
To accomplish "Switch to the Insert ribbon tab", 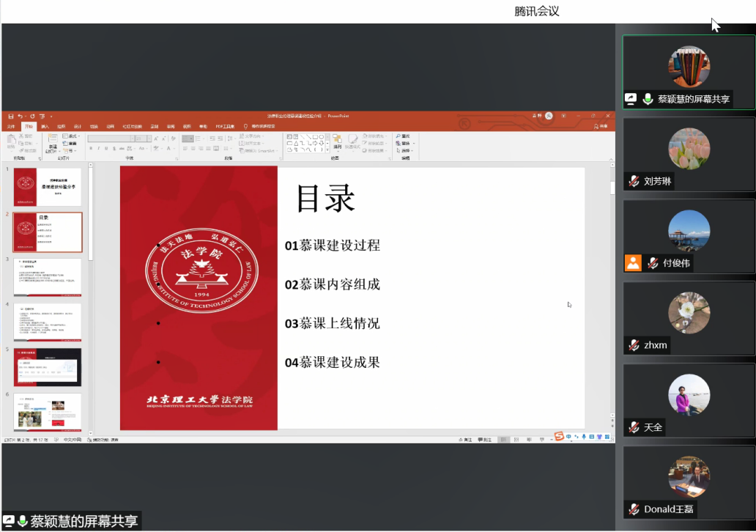I will click(x=45, y=126).
